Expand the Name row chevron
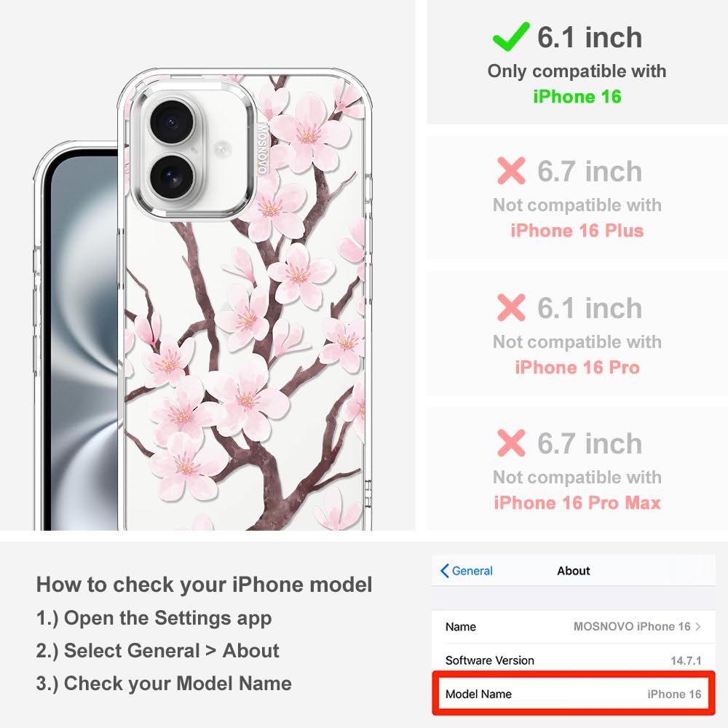This screenshot has width=728, height=728. [x=698, y=626]
